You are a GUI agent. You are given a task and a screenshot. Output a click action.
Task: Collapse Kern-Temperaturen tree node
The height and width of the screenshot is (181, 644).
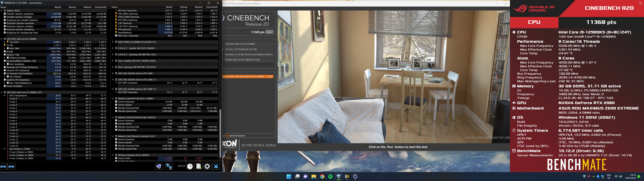pyautogui.click(x=4, y=96)
